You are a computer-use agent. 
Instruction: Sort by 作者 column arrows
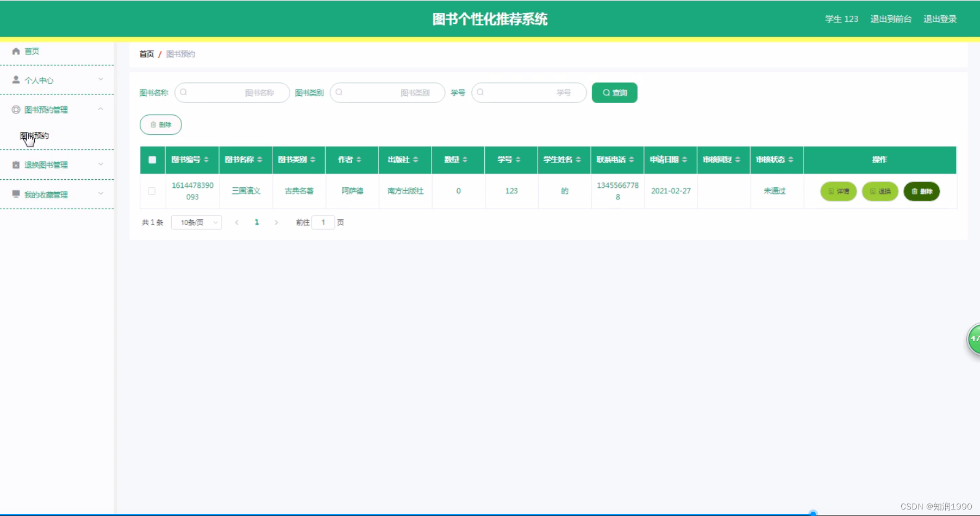click(359, 160)
